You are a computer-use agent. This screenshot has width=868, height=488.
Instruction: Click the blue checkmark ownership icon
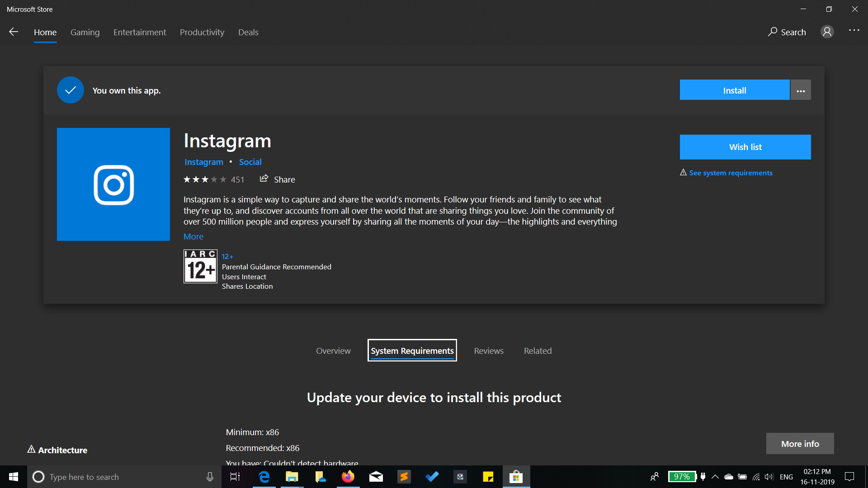pyautogui.click(x=71, y=90)
